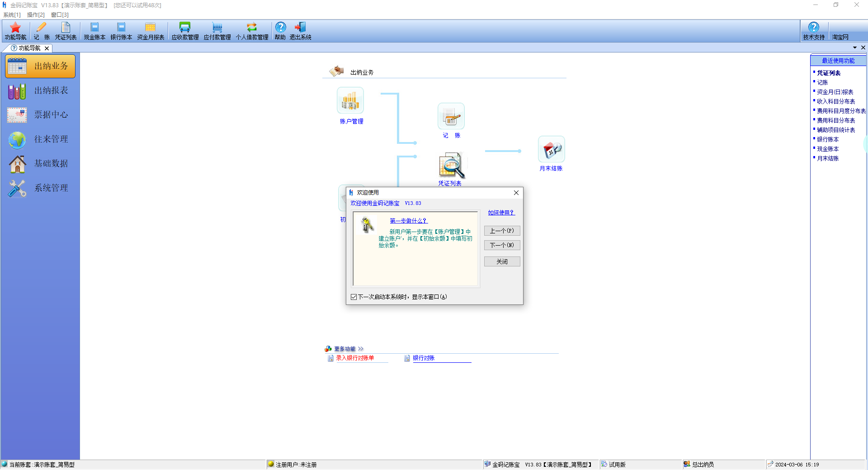The height and width of the screenshot is (470, 868).
Task: Select 票据中心 in the sidebar
Action: 40,115
